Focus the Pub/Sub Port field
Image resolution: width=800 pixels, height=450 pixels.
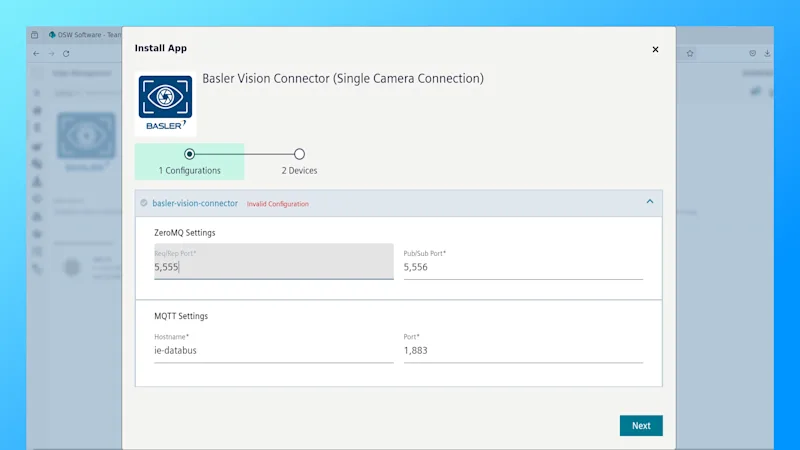523,262
